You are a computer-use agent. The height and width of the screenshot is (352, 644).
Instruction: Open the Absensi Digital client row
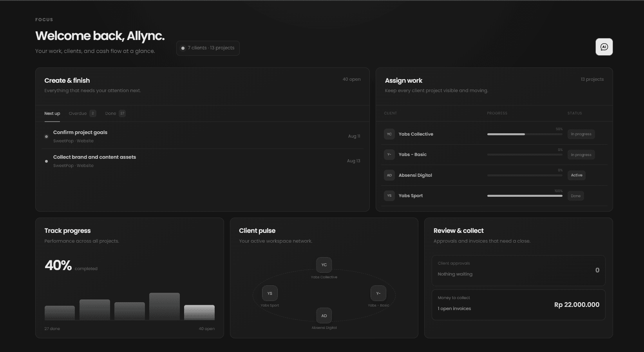(494, 175)
